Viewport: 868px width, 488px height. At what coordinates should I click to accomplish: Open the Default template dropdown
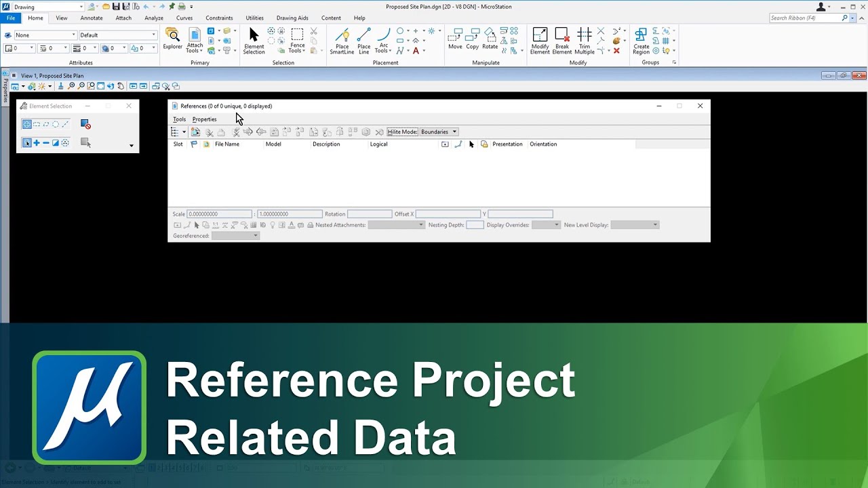pyautogui.click(x=118, y=35)
